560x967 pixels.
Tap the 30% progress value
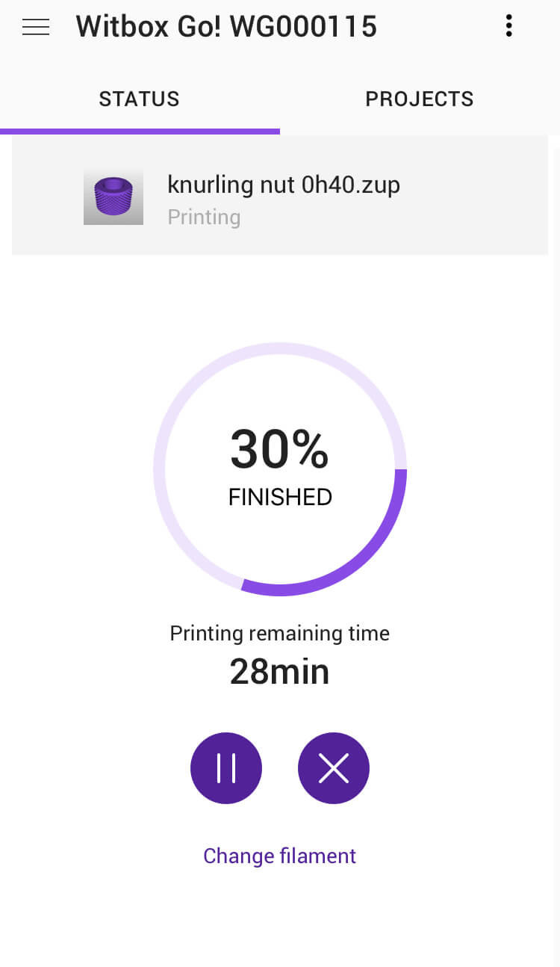279,449
